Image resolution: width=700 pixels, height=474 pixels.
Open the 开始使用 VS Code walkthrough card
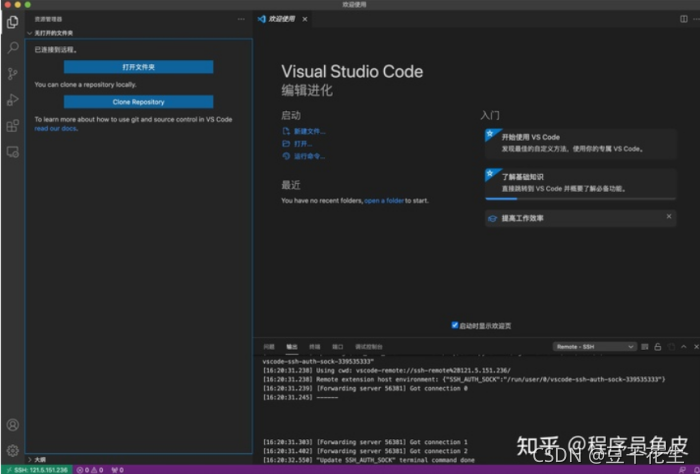tap(580, 143)
